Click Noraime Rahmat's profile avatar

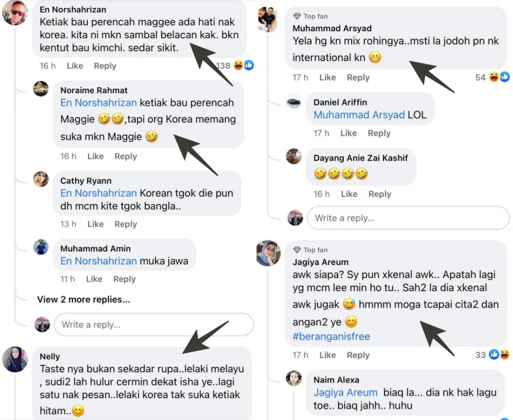click(x=41, y=89)
